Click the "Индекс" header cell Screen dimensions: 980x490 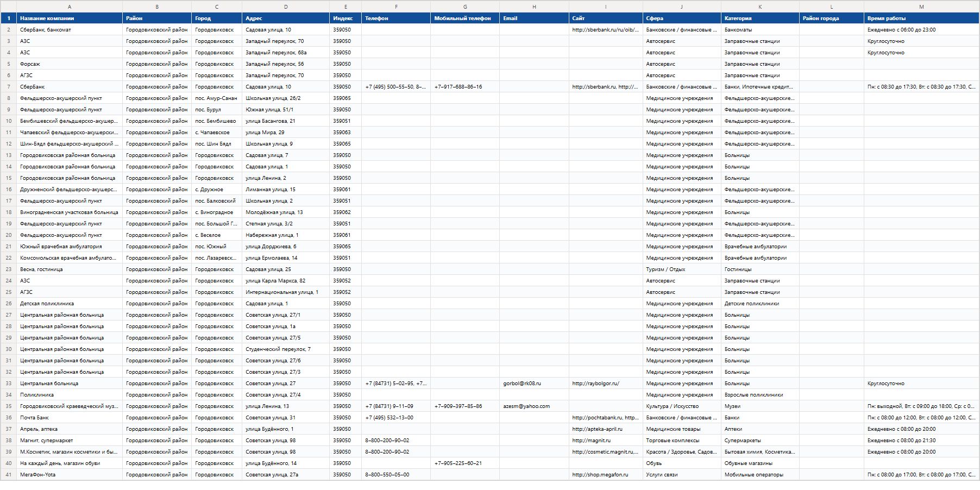(345, 18)
